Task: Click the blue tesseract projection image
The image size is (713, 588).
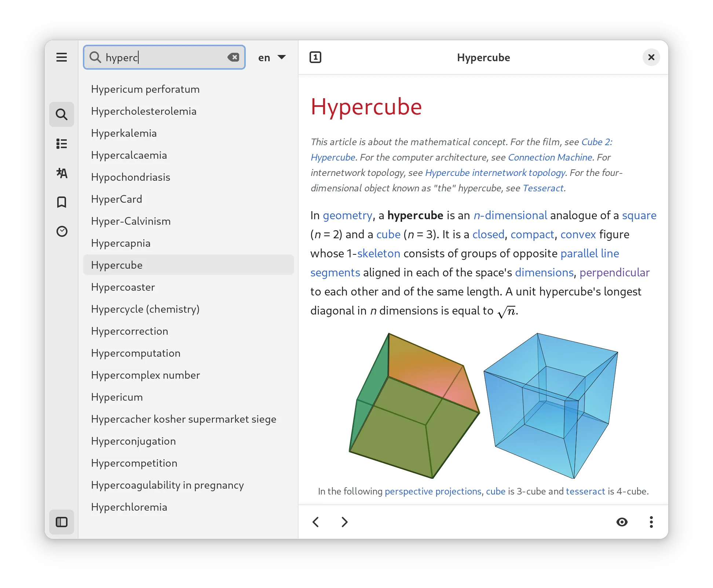Action: [x=550, y=405]
